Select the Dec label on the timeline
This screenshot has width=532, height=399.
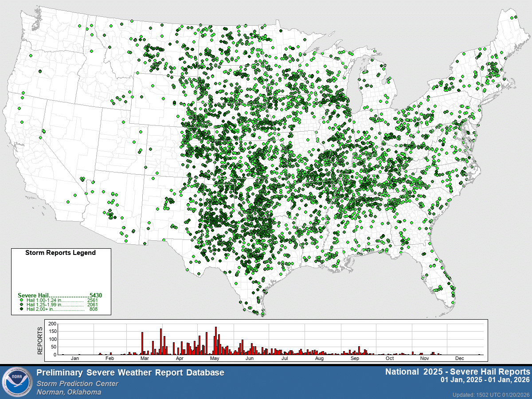coord(460,357)
